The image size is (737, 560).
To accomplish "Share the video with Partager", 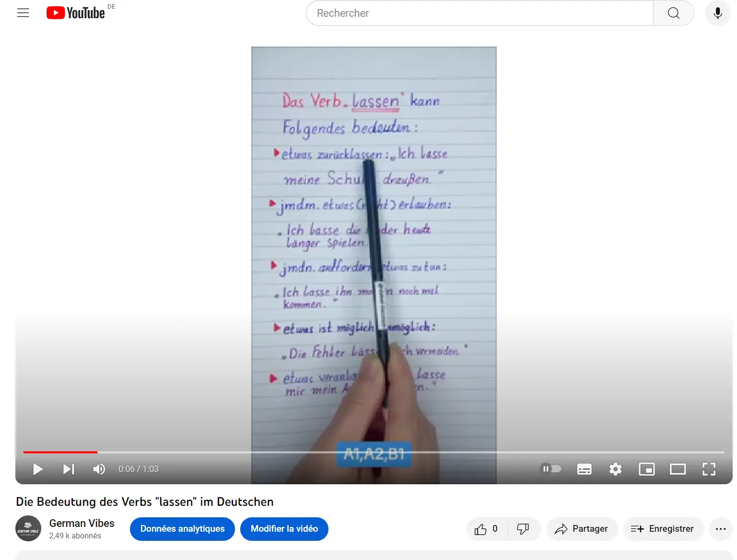I will [582, 529].
